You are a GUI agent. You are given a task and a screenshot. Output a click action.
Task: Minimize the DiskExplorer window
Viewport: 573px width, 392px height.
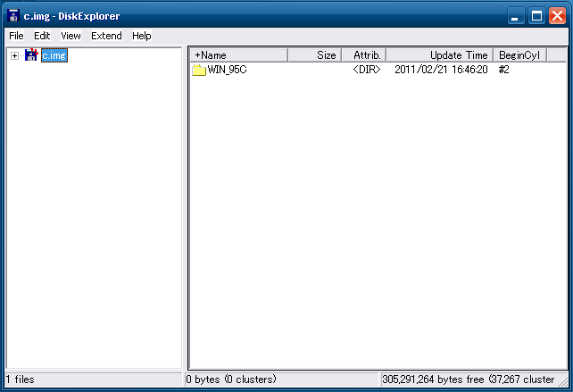pos(516,16)
